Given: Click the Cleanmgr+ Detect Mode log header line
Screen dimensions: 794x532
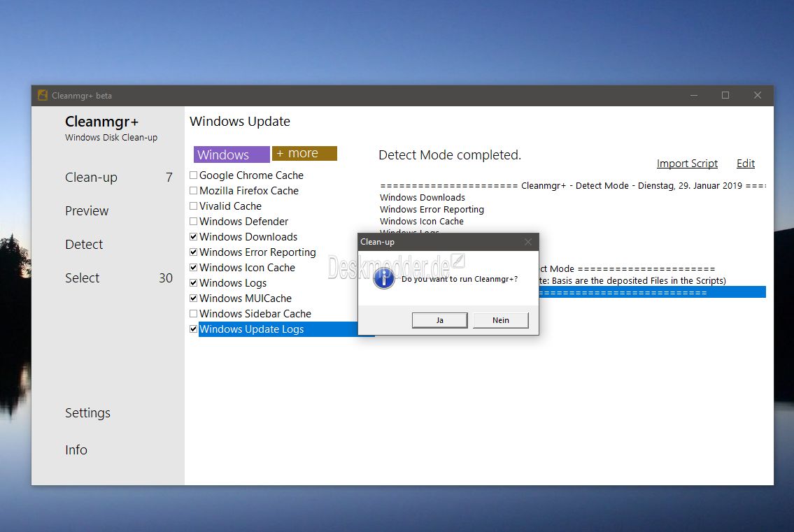Looking at the screenshot, I should [573, 186].
